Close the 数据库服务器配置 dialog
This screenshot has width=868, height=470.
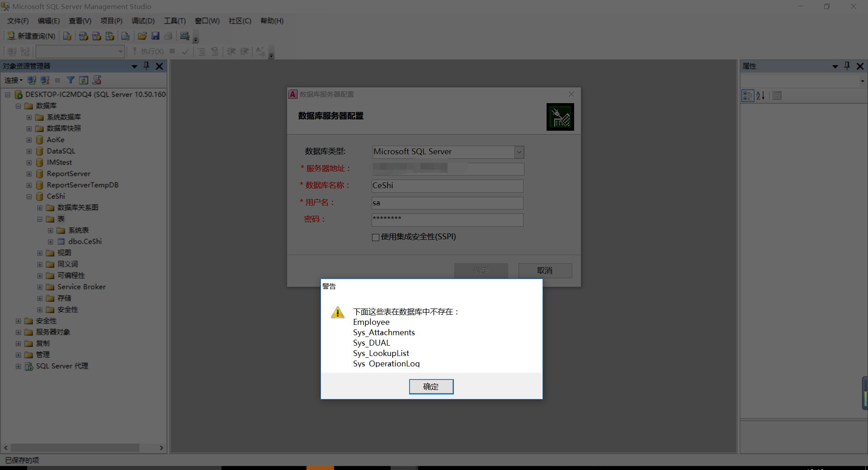[x=571, y=94]
